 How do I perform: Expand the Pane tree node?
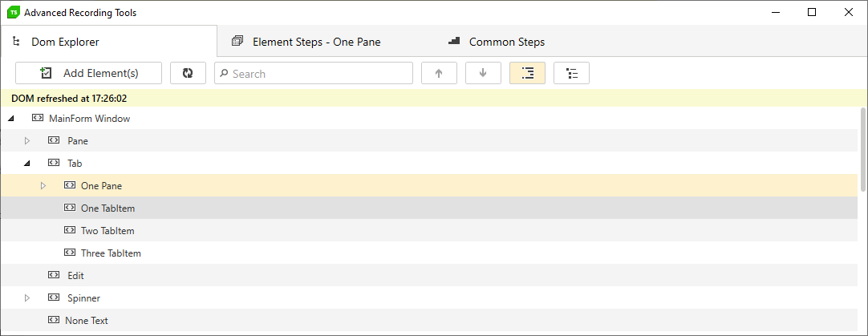click(27, 141)
